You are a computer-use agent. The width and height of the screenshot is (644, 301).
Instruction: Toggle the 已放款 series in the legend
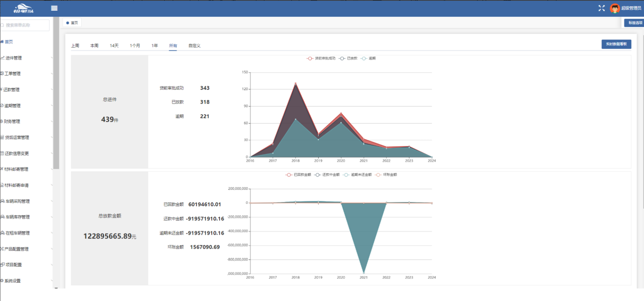pos(348,58)
